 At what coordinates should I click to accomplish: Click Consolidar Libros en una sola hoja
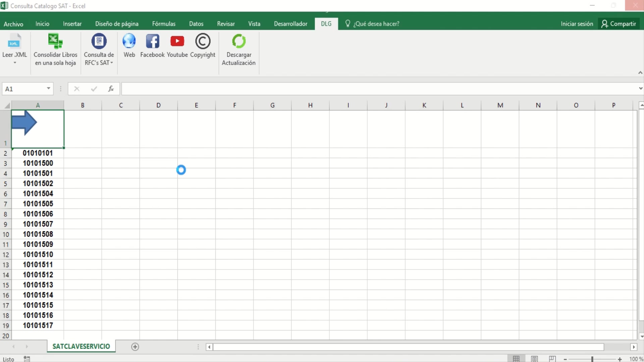[55, 50]
